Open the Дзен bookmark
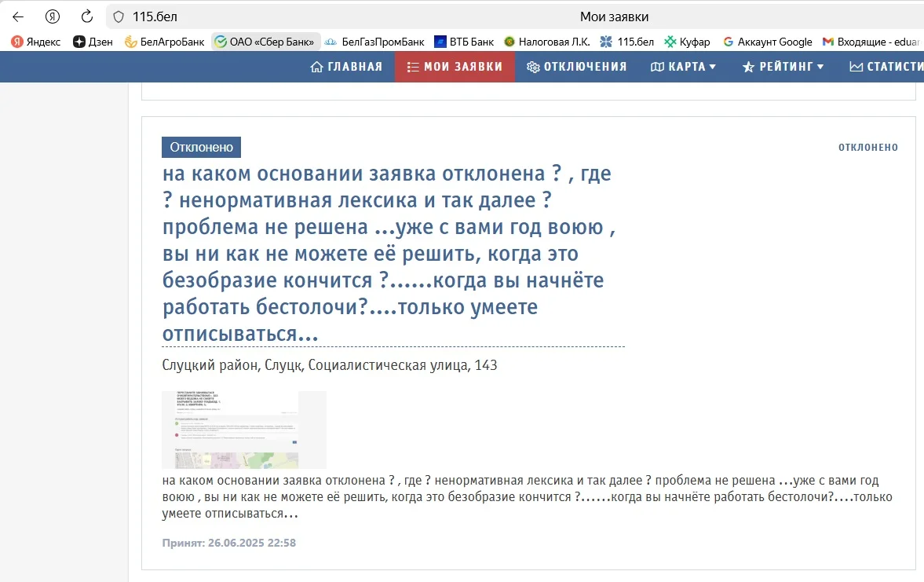This screenshot has height=582, width=924. coord(93,42)
